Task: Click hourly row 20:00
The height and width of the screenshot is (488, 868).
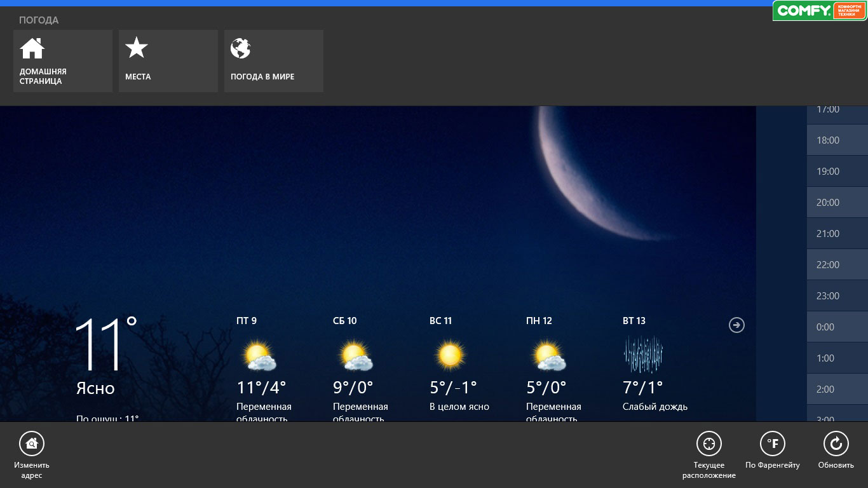Action: click(837, 203)
